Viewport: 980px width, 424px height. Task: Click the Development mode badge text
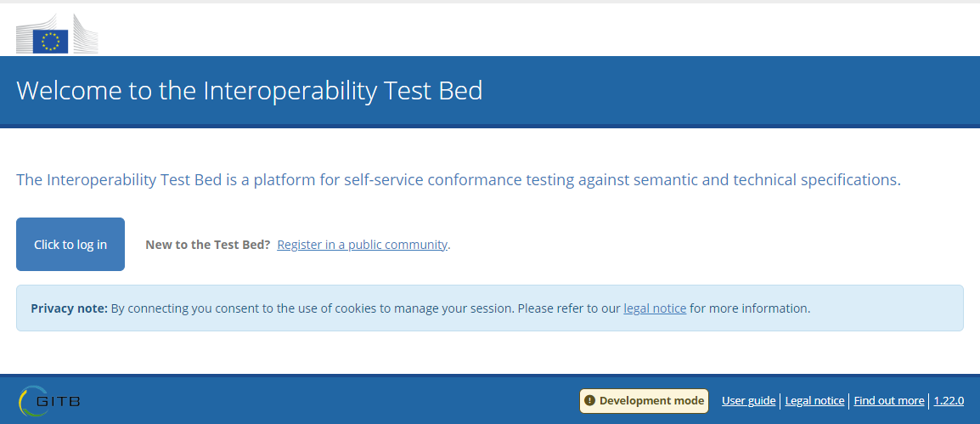[652, 401]
